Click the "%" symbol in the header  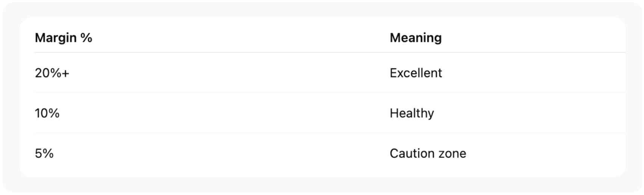point(86,38)
